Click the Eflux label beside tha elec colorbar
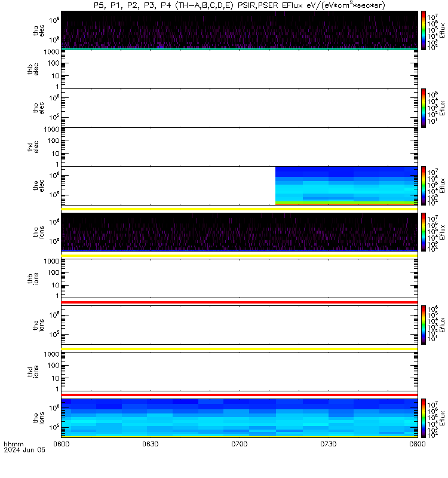 coord(442,30)
